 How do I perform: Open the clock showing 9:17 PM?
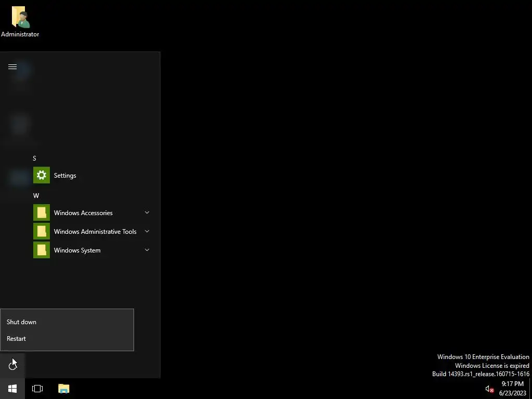[512, 389]
